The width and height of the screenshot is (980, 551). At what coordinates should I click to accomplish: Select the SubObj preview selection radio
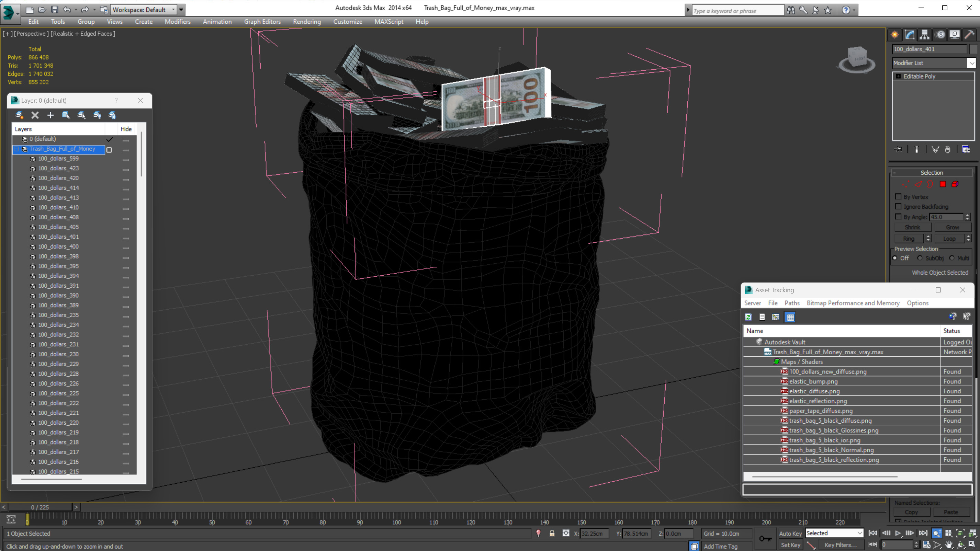920,258
